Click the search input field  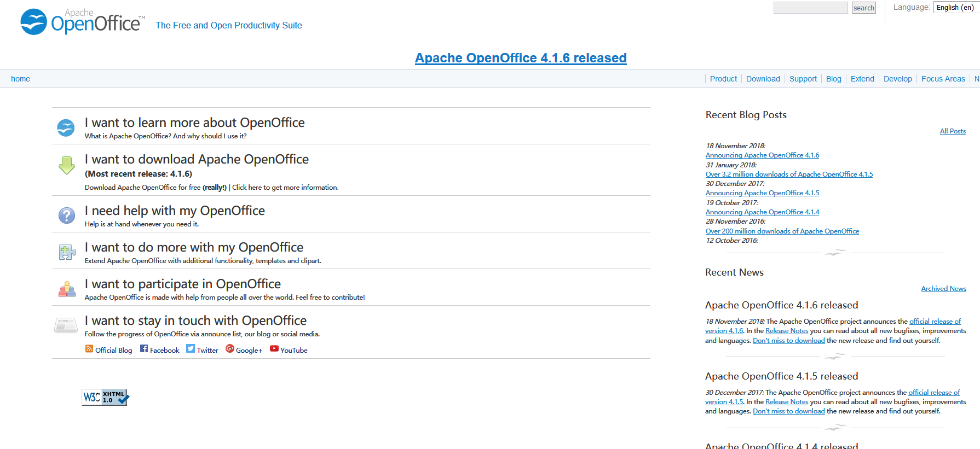pyautogui.click(x=810, y=8)
